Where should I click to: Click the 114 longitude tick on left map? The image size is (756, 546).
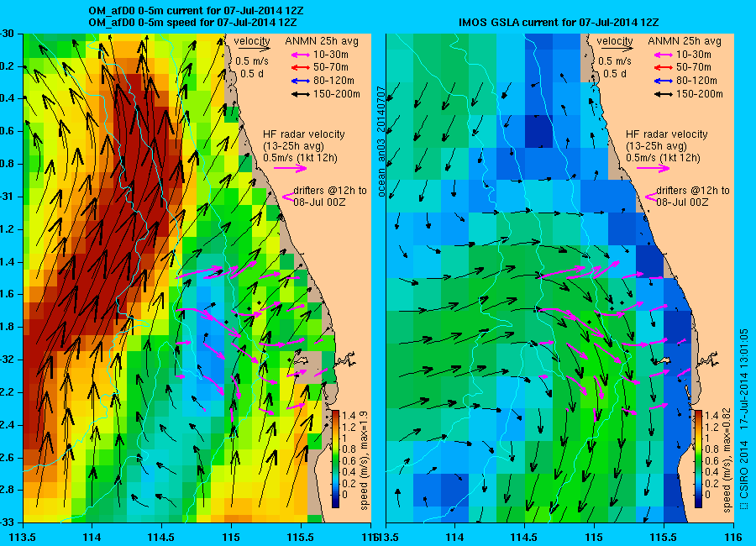(92, 537)
